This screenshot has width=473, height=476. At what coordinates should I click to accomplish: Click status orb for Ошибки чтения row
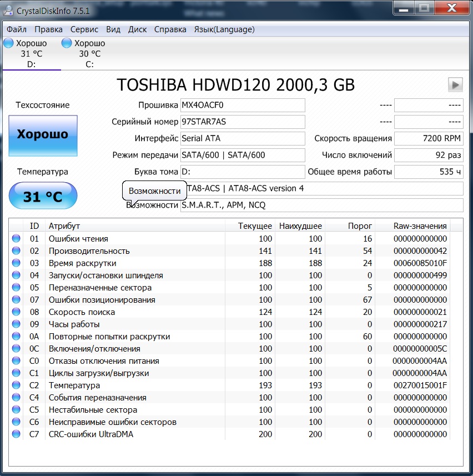tap(16, 239)
